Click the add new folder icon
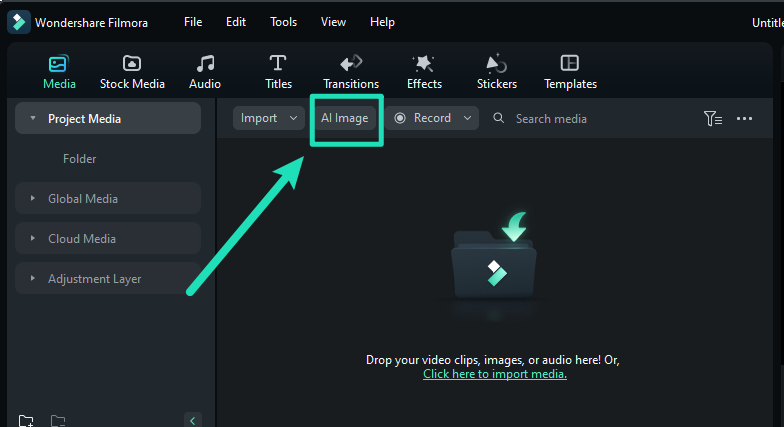Image resolution: width=784 pixels, height=427 pixels. click(26, 421)
